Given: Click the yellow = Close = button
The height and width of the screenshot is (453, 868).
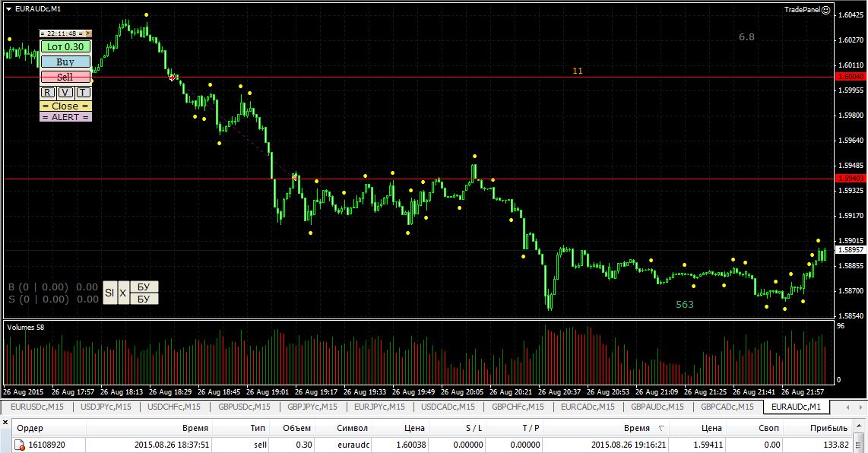Looking at the screenshot, I should [65, 106].
